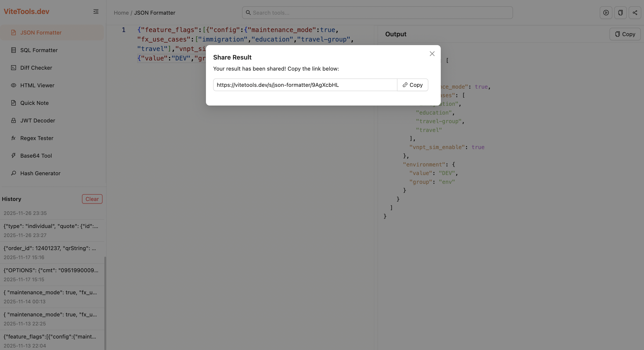Copy the formatted JSON output
This screenshot has height=350, width=644.
pyautogui.click(x=625, y=34)
